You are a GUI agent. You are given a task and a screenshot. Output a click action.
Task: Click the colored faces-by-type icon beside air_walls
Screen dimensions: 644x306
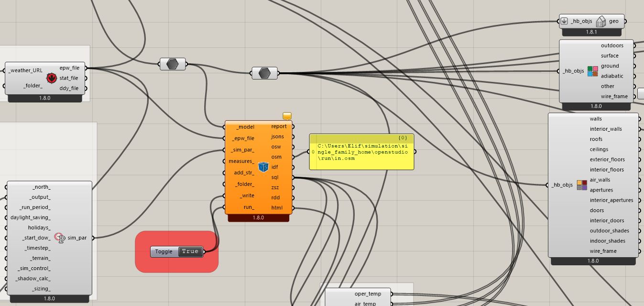point(582,185)
